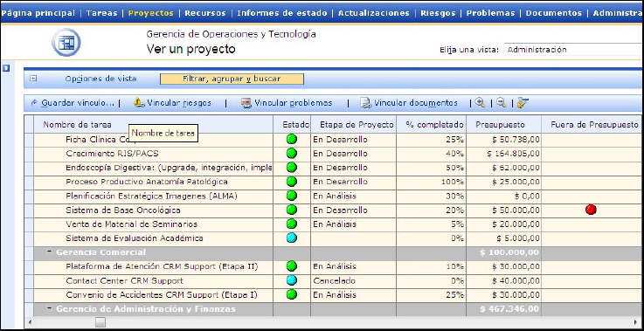This screenshot has width=644, height=331.
Task: Select Sistema de Base Oncológica row name
Action: tap(123, 210)
